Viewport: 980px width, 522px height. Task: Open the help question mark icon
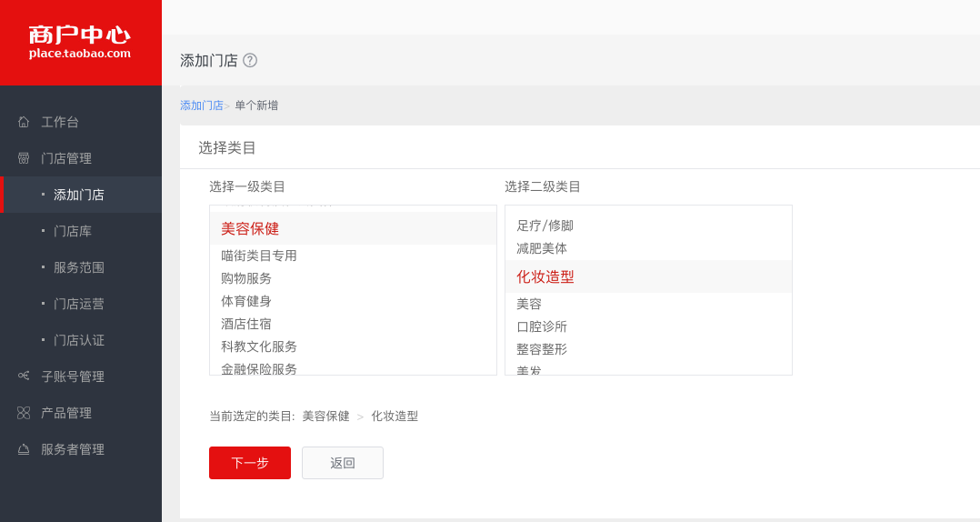[x=250, y=60]
